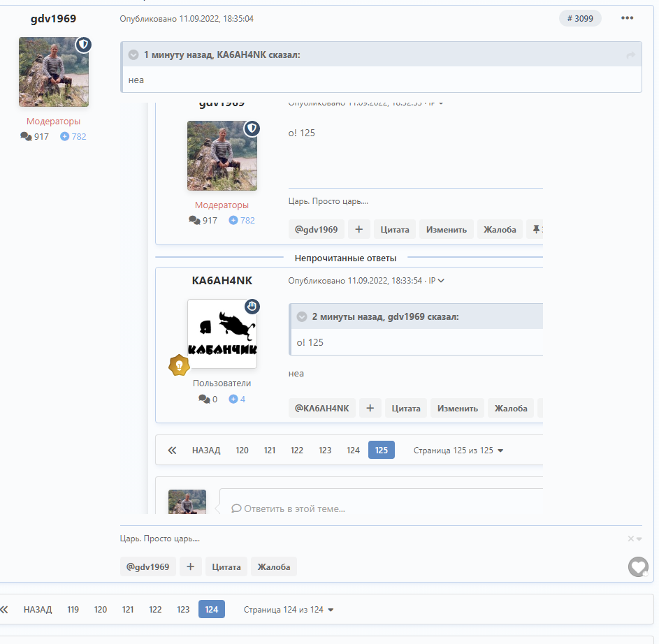Remove signature with X icon
The image size is (659, 644).
(x=630, y=539)
